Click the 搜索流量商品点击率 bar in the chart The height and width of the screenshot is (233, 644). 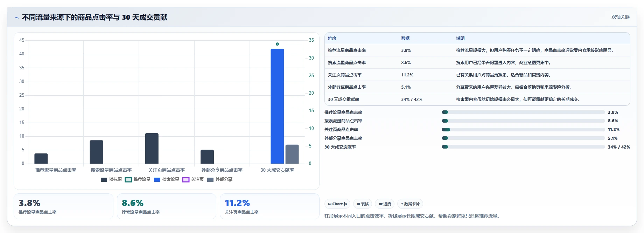tap(96, 152)
